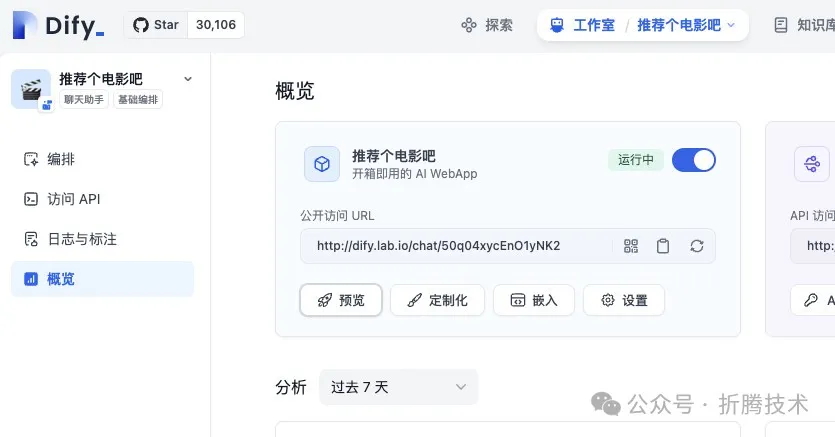This screenshot has width=835, height=437.
Task: Toggle the WebApp running switch off
Action: click(693, 160)
